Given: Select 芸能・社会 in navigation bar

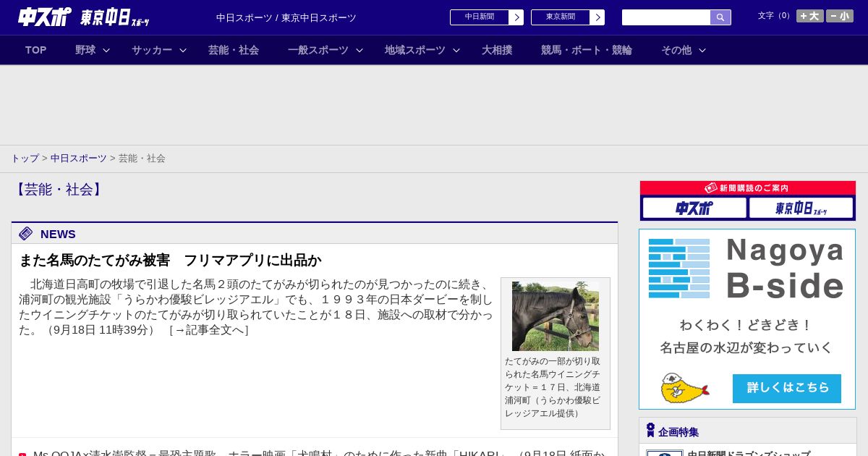Looking at the screenshot, I should (x=234, y=50).
